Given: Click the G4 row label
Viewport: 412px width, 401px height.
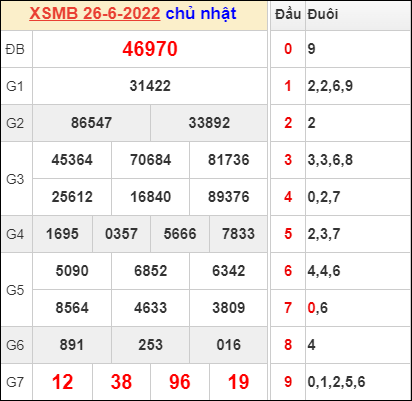Looking at the screenshot, I should [x=15, y=234].
